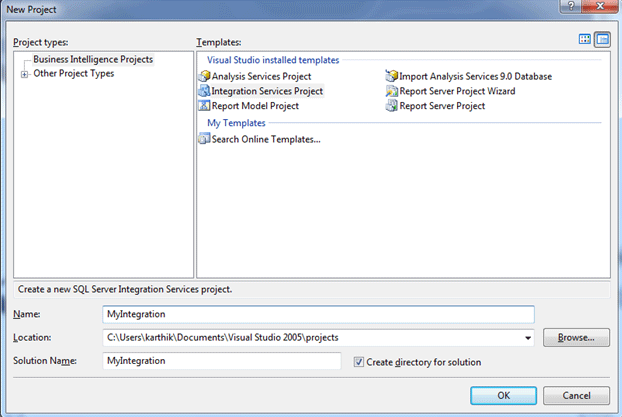Toggle Create directory for solution checkbox
Screen dimensions: 622x417
[x=359, y=362]
